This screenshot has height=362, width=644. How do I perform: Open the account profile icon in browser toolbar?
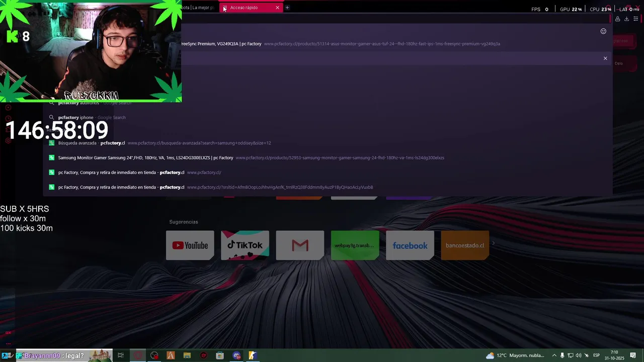coord(617,19)
